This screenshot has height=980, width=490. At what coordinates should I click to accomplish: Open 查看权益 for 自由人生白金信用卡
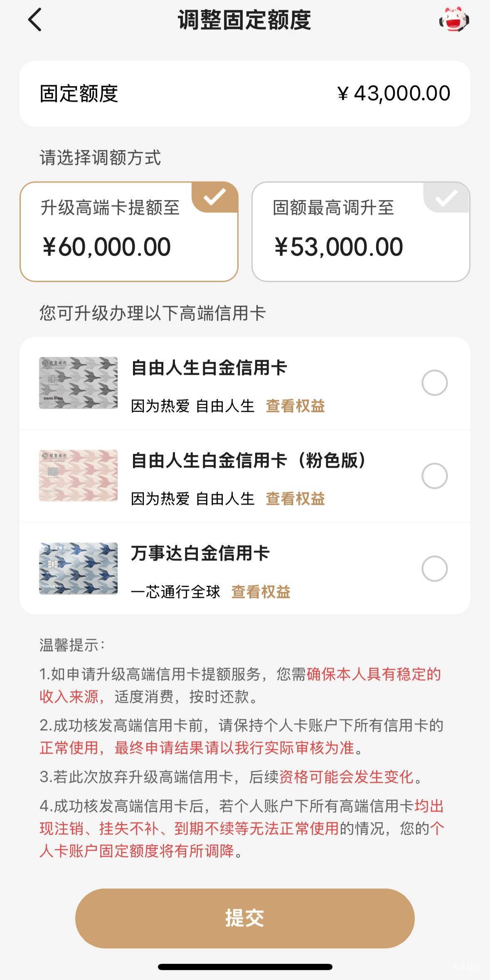(x=295, y=406)
